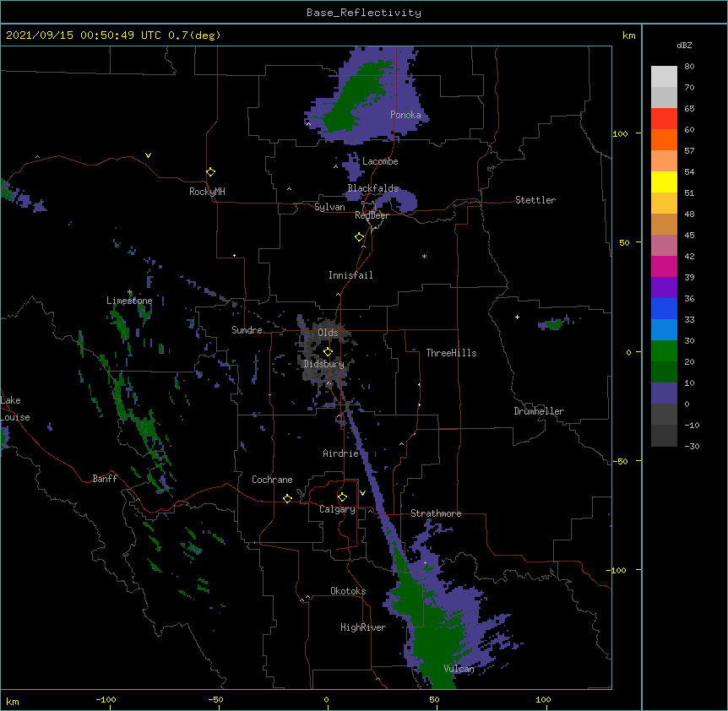Click the -50 tick label on vertical axis
This screenshot has width=728, height=711.
pyautogui.click(x=620, y=461)
